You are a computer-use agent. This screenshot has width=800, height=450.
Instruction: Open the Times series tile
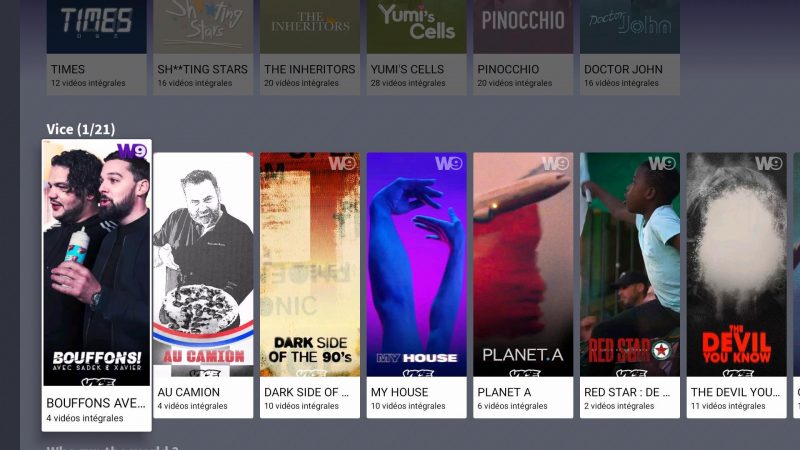[96, 47]
